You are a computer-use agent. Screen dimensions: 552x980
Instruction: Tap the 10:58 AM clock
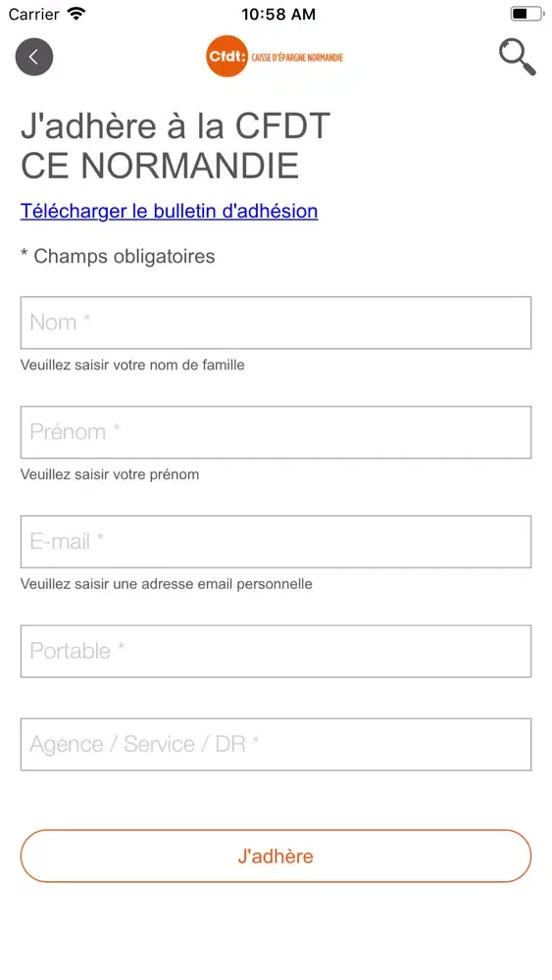[x=278, y=15]
